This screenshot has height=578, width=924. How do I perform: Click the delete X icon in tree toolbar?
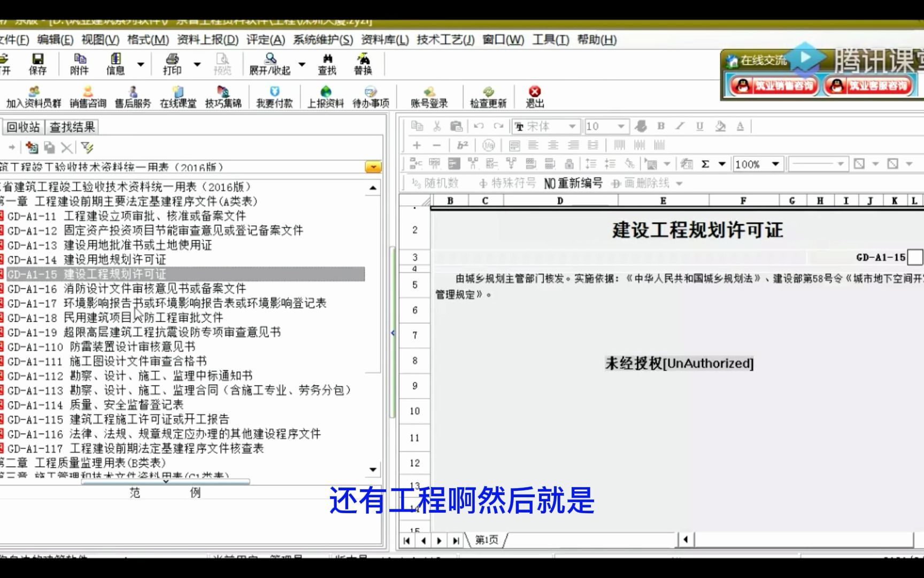pyautogui.click(x=67, y=148)
